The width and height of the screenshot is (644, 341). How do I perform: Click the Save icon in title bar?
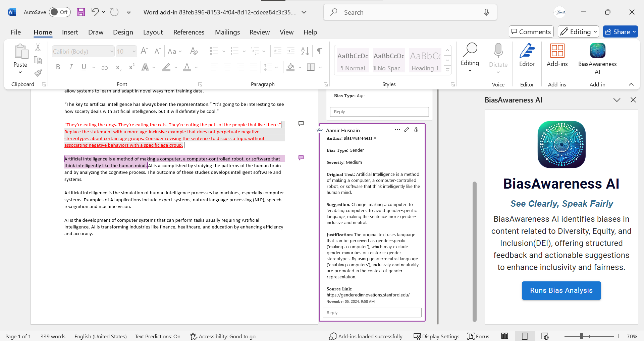pos(81,12)
